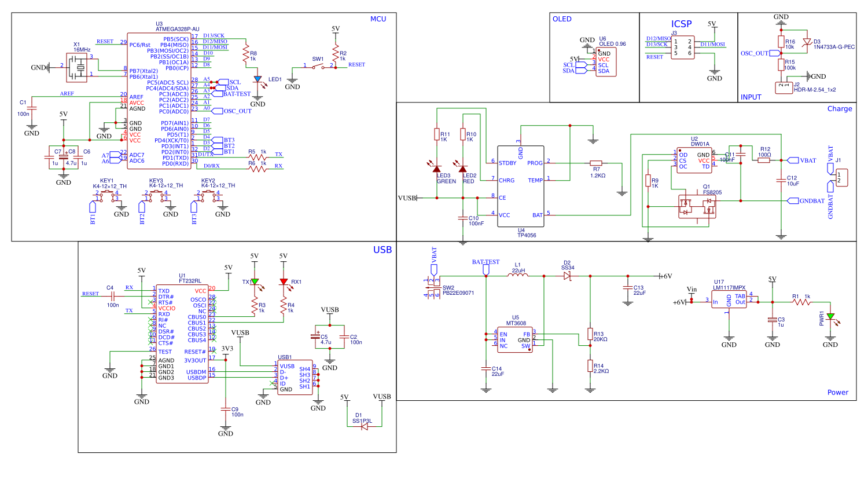
Task: Select Schottky diode D2 SS34
Action: [567, 276]
